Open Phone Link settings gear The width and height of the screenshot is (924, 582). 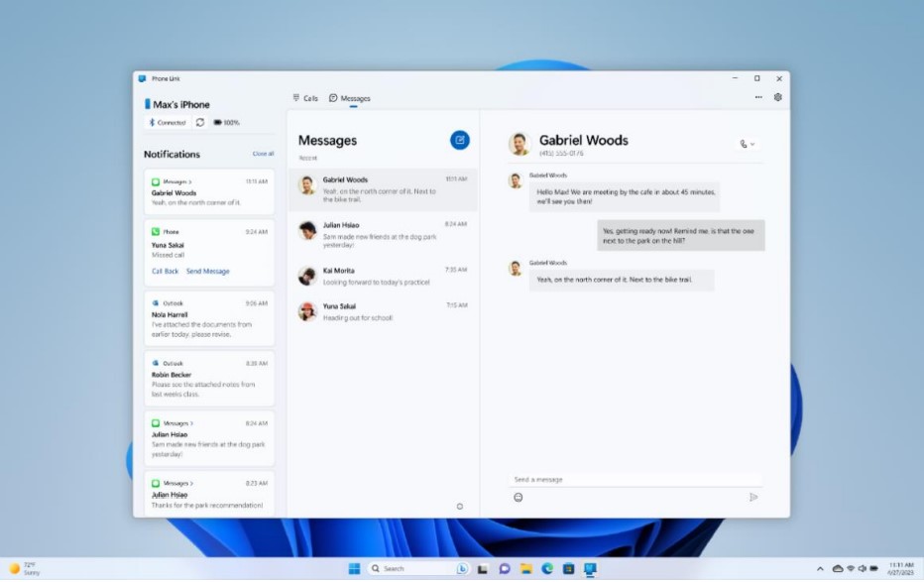[x=777, y=97]
